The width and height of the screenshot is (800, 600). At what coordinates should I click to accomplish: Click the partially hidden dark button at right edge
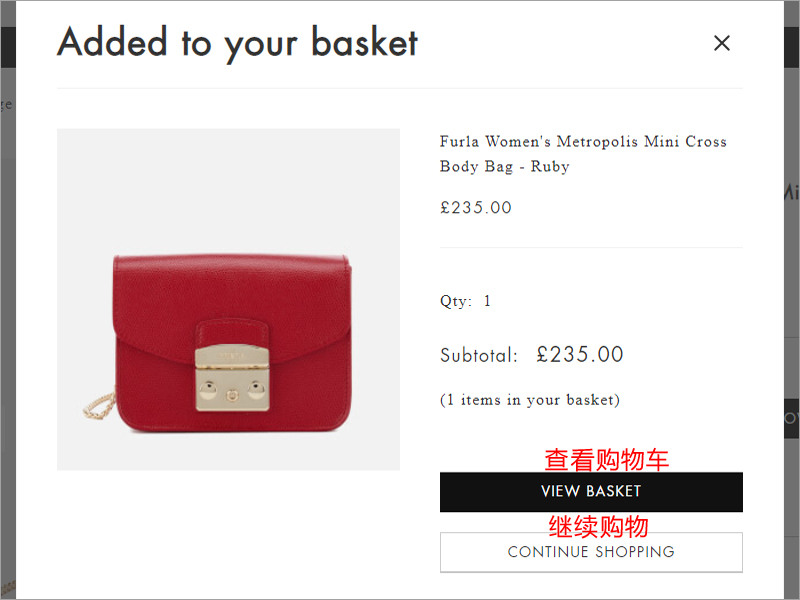(x=792, y=418)
